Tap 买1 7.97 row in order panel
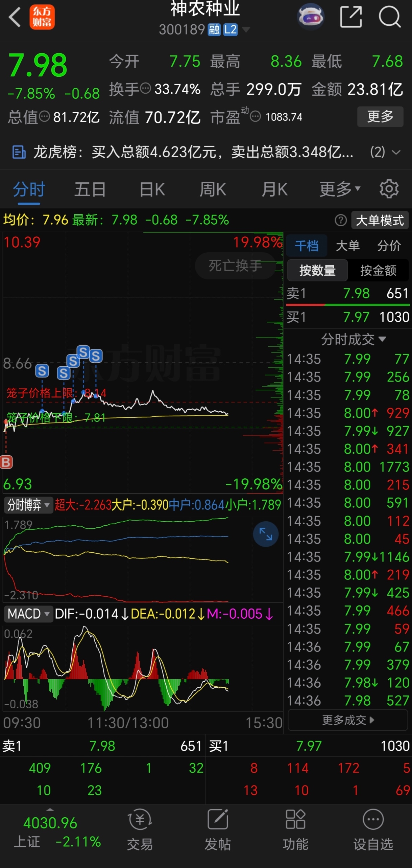412x868 pixels. click(348, 317)
